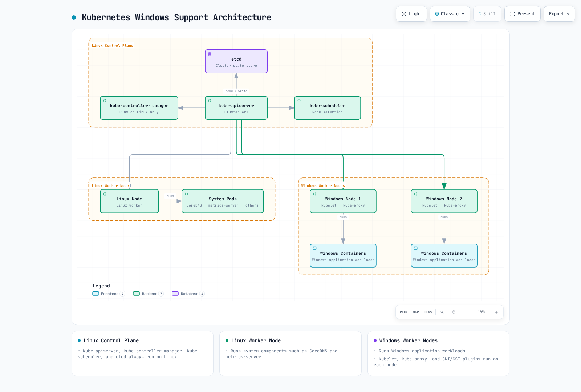Screen dimensions: 581x392
Task: Toggle the Backend legend filter
Action: coord(149,294)
